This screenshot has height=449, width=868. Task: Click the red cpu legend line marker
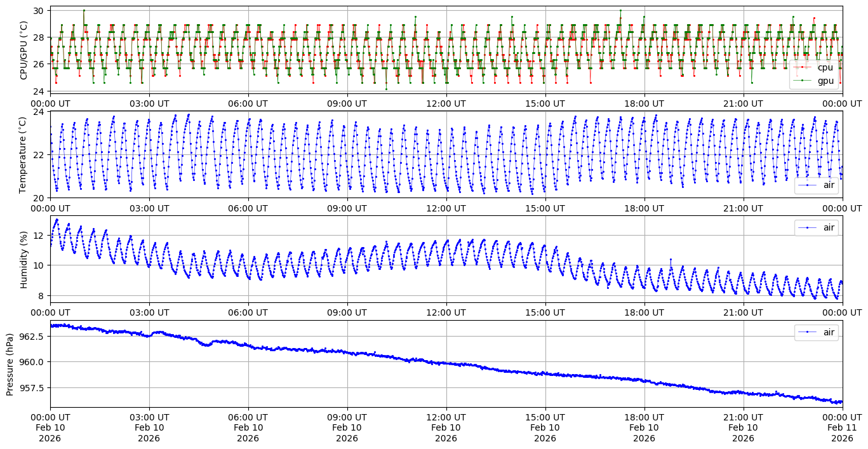click(802, 67)
